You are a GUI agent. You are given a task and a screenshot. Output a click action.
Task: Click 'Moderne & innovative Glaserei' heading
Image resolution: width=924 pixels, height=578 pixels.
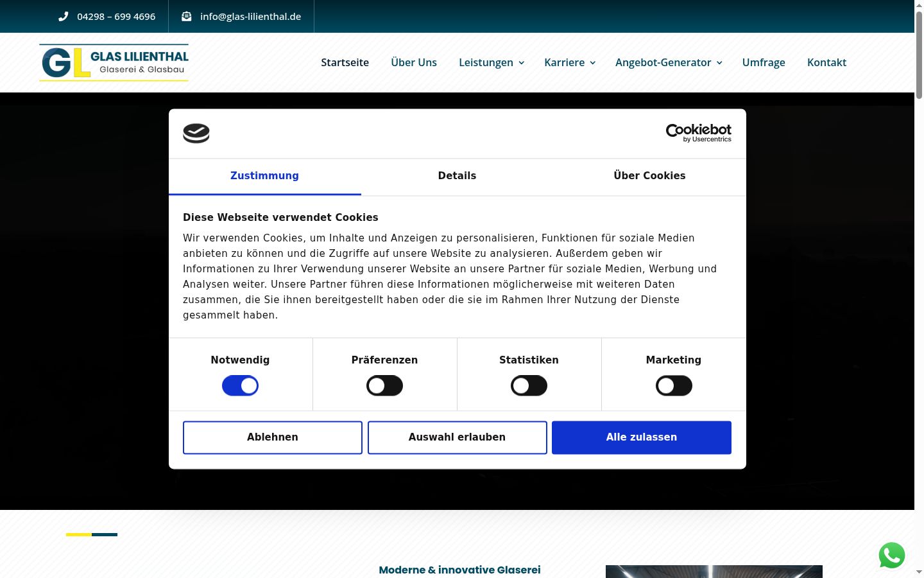click(459, 570)
